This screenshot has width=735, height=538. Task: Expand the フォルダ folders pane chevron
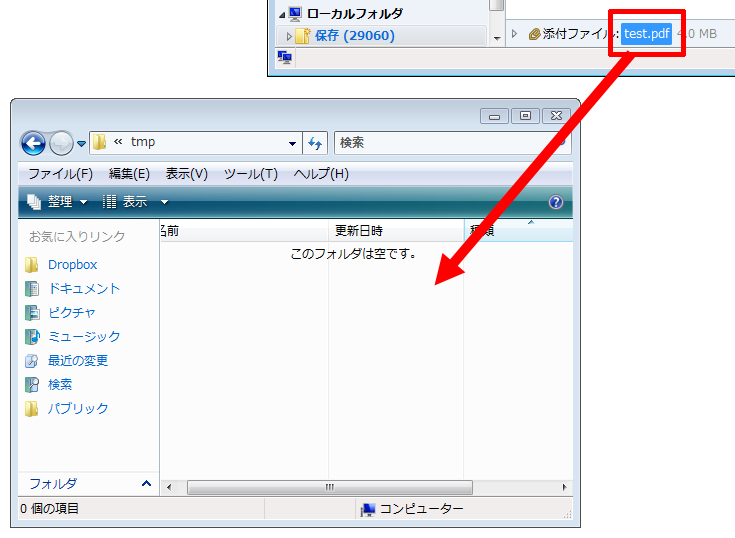[x=146, y=483]
